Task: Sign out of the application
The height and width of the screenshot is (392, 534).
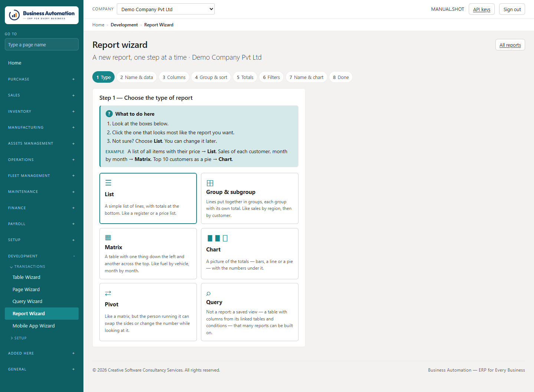Action: pos(512,9)
